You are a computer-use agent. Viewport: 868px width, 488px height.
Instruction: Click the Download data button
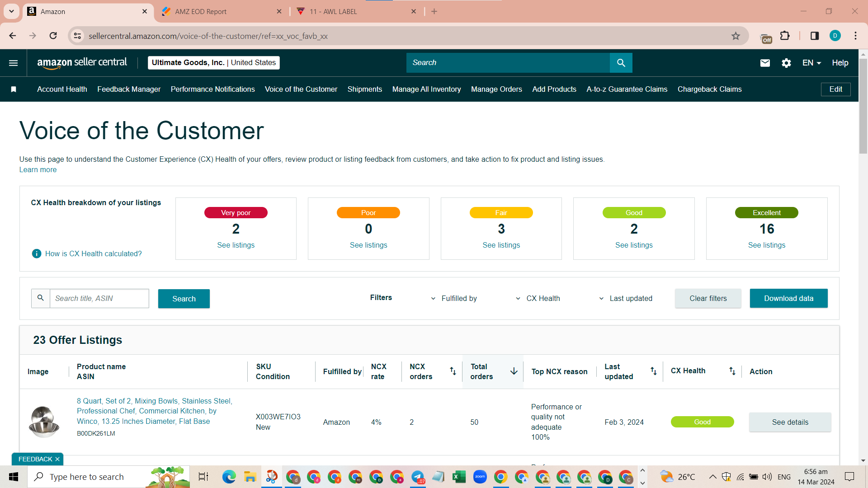(x=788, y=298)
